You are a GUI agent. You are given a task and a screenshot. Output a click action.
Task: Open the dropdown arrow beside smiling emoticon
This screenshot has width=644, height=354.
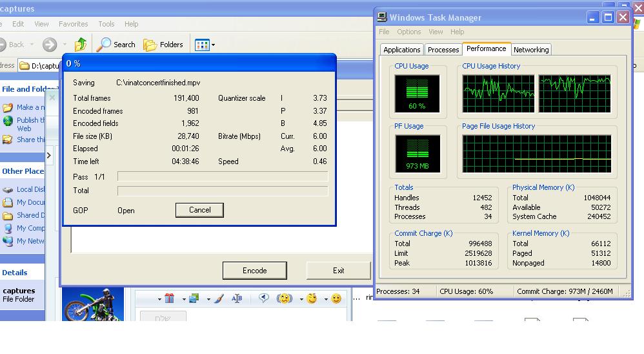326,299
